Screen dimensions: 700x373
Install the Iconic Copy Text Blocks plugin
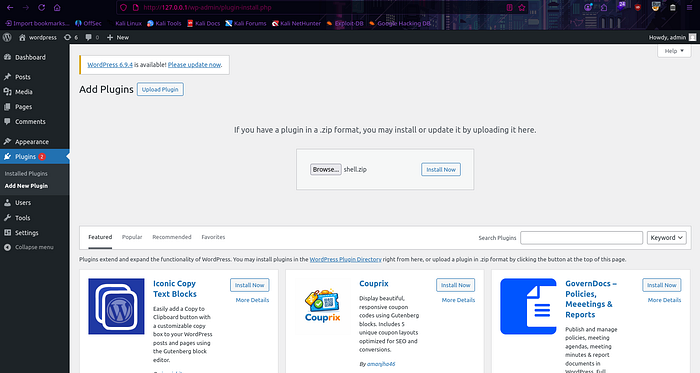[250, 285]
